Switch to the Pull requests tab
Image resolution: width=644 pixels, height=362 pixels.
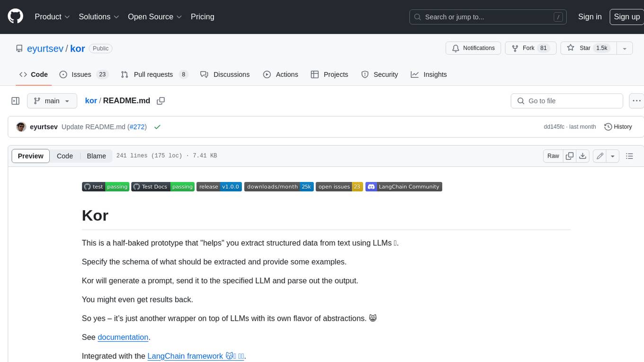(154, 74)
